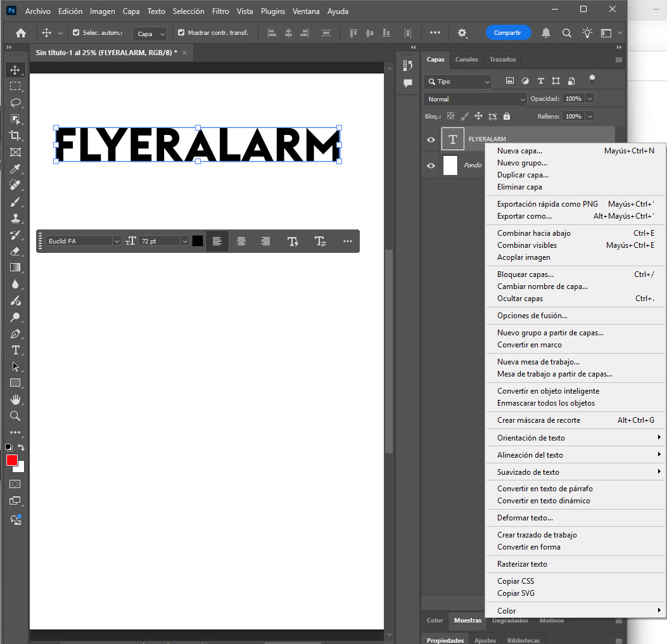Toggle the Selec. autom. checkbox
667x644 pixels.
pos(76,33)
